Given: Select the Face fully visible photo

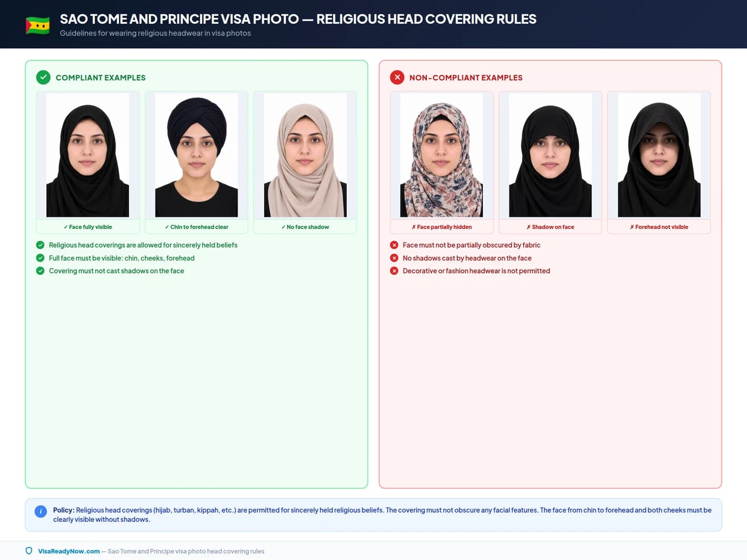Looking at the screenshot, I should pyautogui.click(x=88, y=155).
